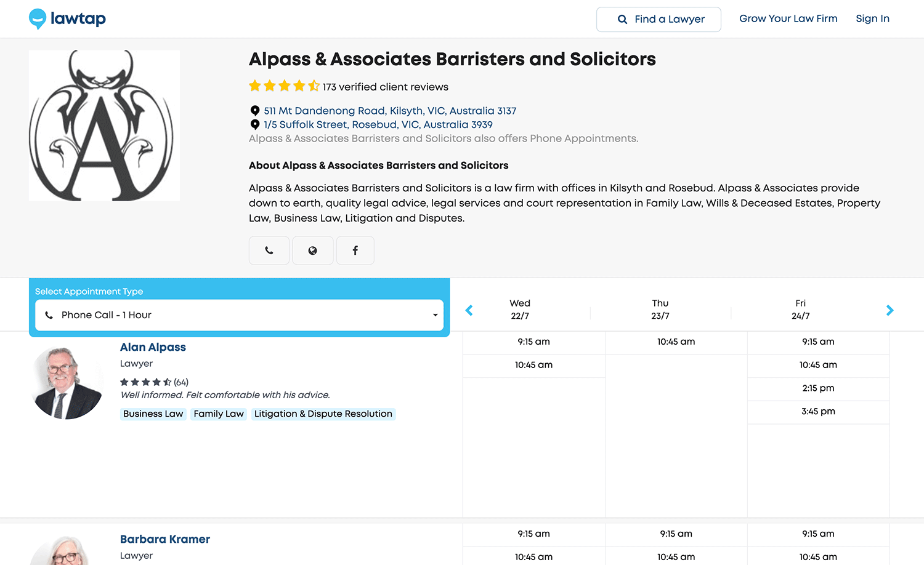Screen dimensions: 924x565
Task: Book Alan Alpass Thursday 10:45 am slot
Action: pos(676,342)
